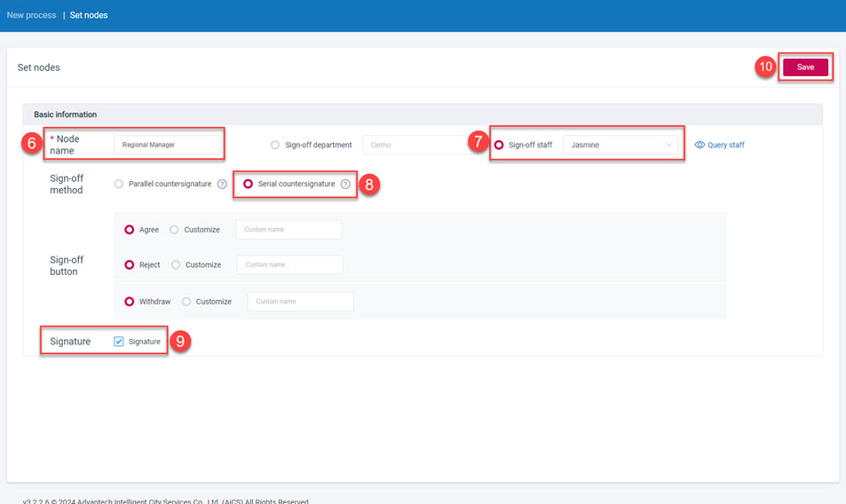Viewport: 846px width, 504px height.
Task: Select the Agree radio option
Action: coord(130,230)
